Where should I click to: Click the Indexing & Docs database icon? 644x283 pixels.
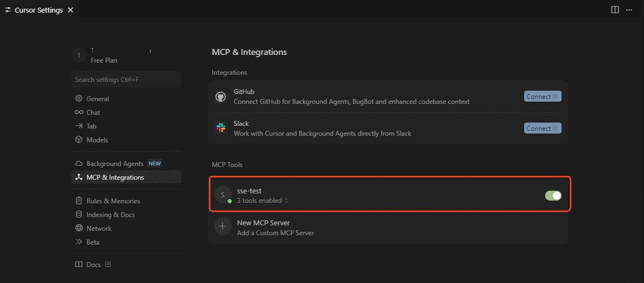pyautogui.click(x=79, y=214)
